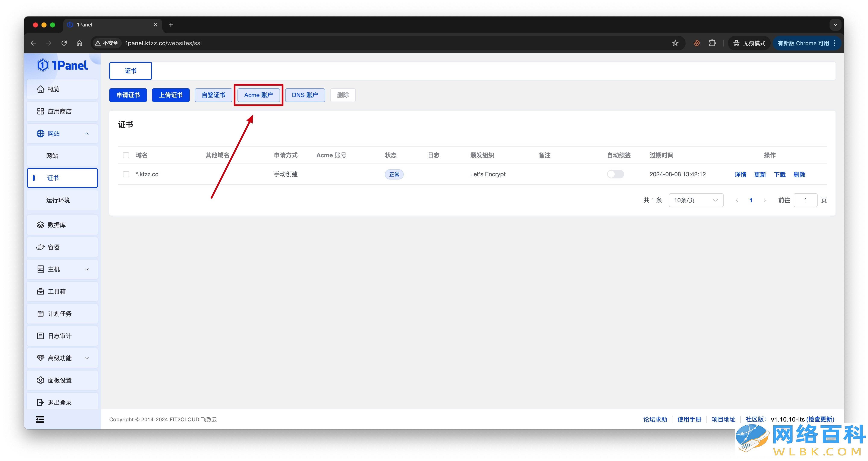This screenshot has width=868, height=461.
Task: Click the 网站 globe icon
Action: coord(40,134)
